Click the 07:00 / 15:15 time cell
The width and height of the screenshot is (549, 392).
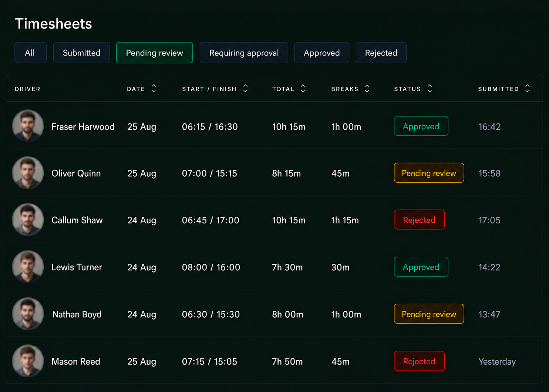[209, 173]
